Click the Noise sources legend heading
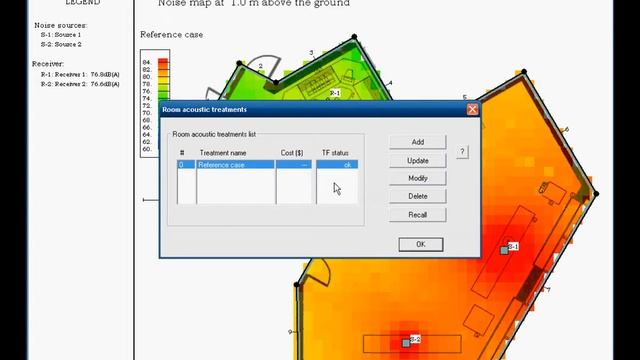Image resolution: width=640 pixels, height=360 pixels. point(60,25)
